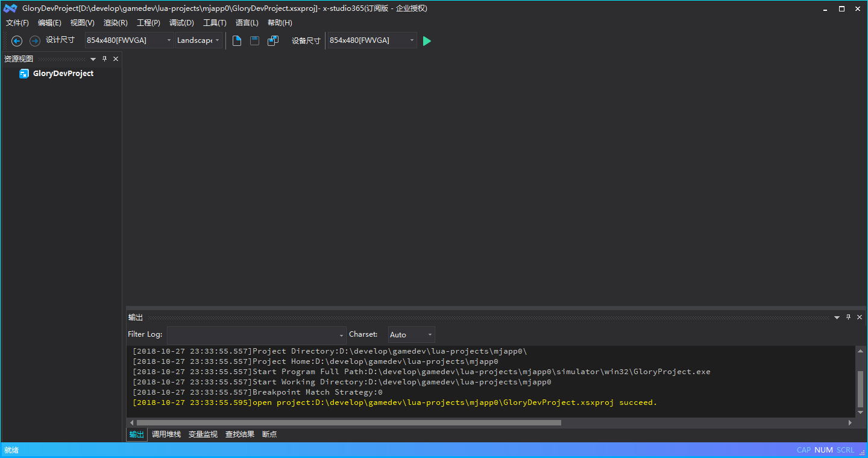Select the GloryDevProject tree node label
The width and height of the screenshot is (868, 458).
[63, 74]
